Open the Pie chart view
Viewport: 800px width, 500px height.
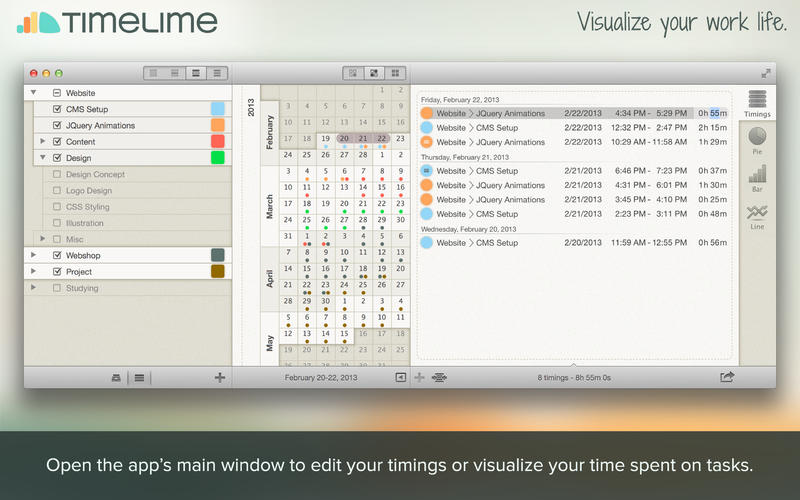click(x=757, y=141)
